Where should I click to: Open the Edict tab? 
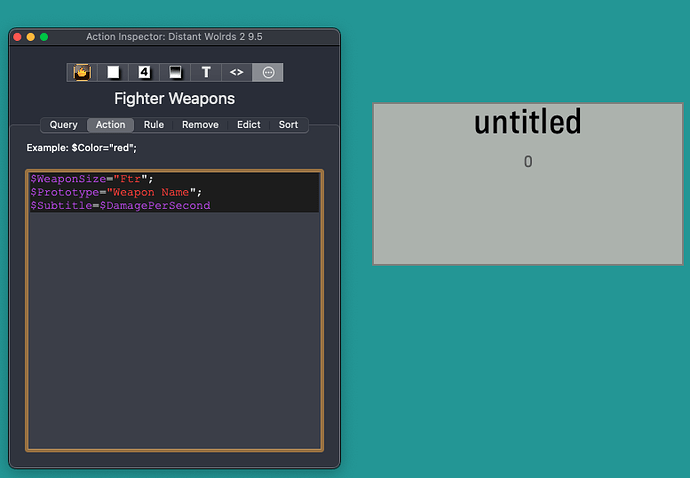[x=249, y=125]
